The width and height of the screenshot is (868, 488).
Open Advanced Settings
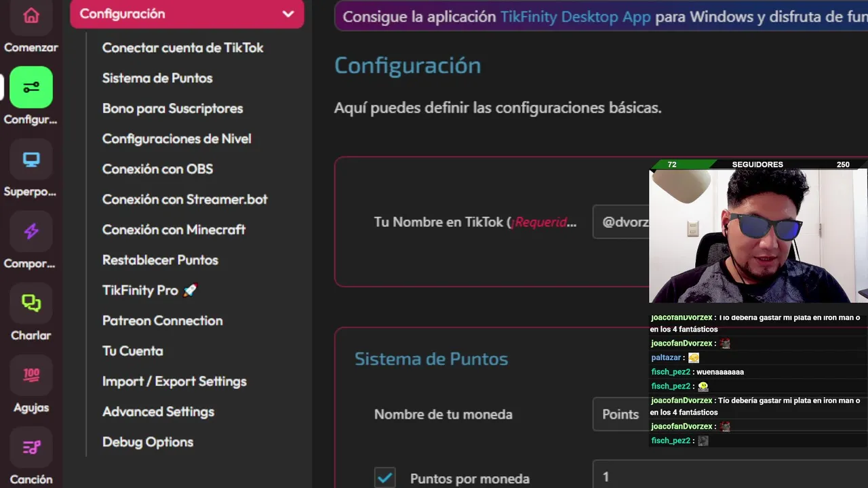(158, 411)
